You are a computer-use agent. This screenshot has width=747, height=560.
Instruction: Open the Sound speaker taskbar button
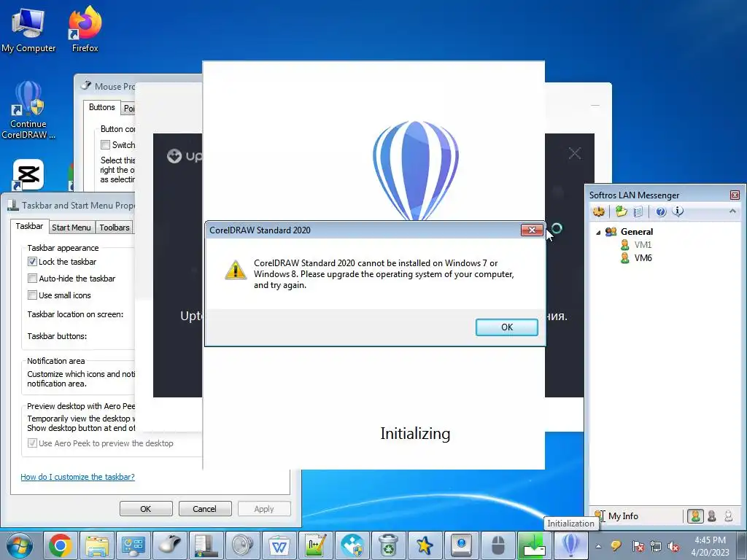[242, 545]
